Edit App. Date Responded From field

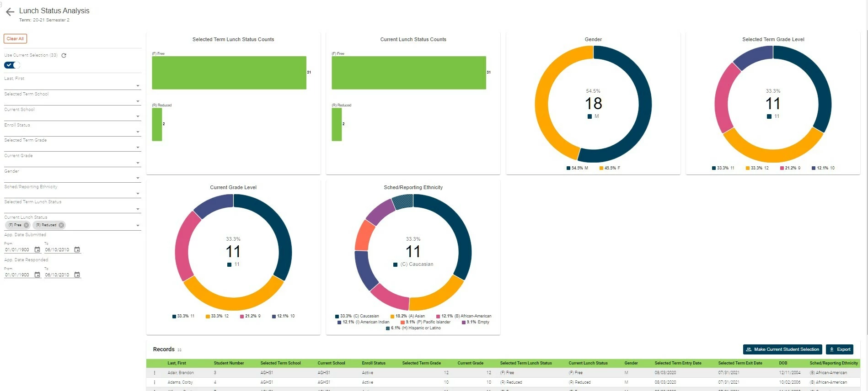(x=18, y=275)
